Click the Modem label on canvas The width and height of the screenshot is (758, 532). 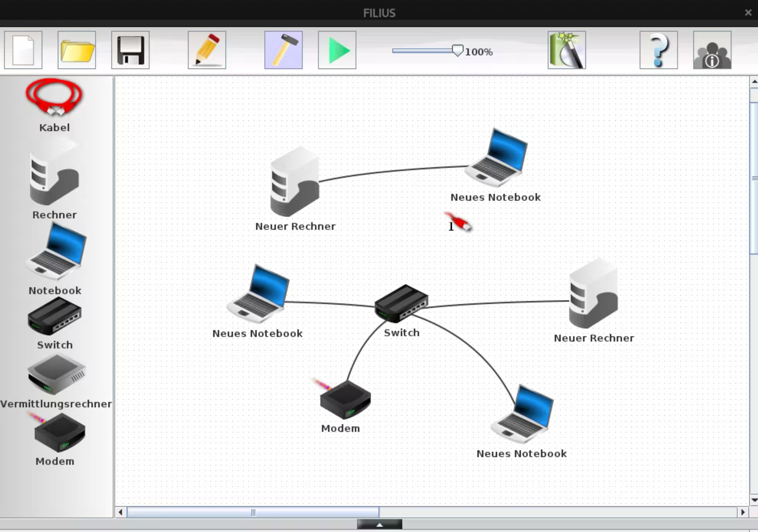[340, 428]
